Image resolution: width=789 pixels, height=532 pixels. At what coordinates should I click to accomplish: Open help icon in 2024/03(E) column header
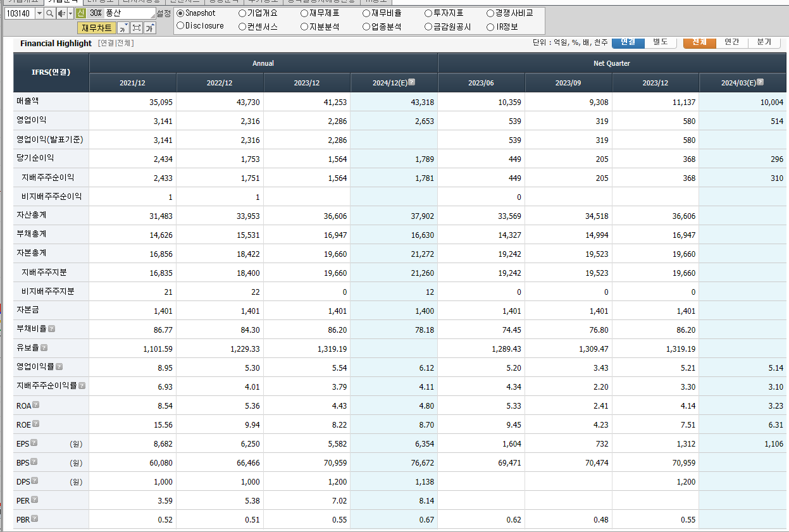pyautogui.click(x=760, y=82)
